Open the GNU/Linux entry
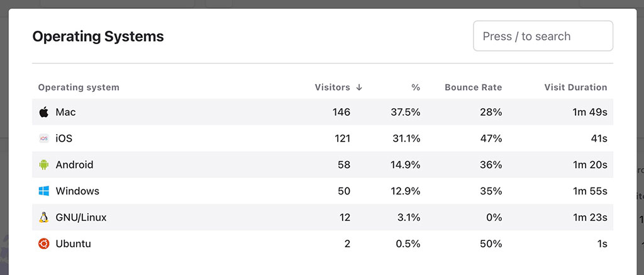Screen dimensions: 644x275 [x=81, y=218]
